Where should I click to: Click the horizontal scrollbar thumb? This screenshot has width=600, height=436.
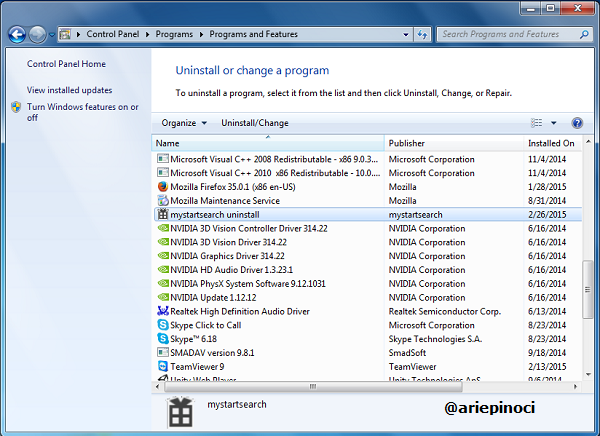pyautogui.click(x=313, y=387)
